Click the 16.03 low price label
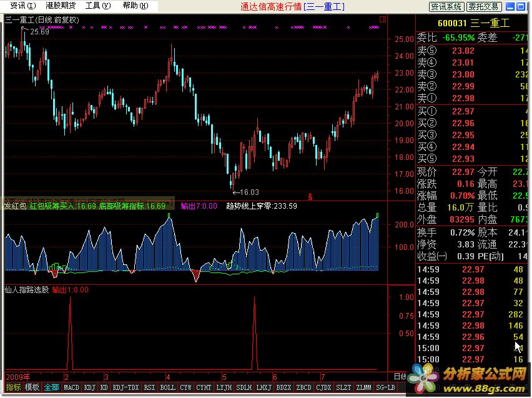 [x=249, y=192]
